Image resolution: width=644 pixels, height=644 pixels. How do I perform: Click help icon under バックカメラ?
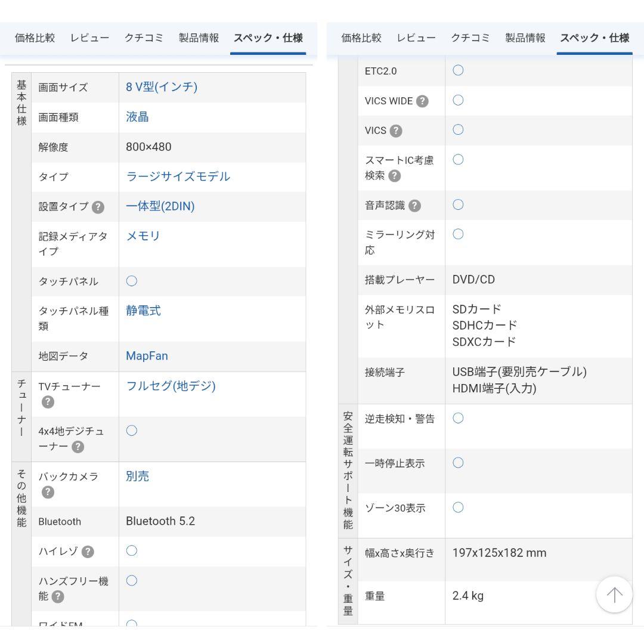pos(48,492)
